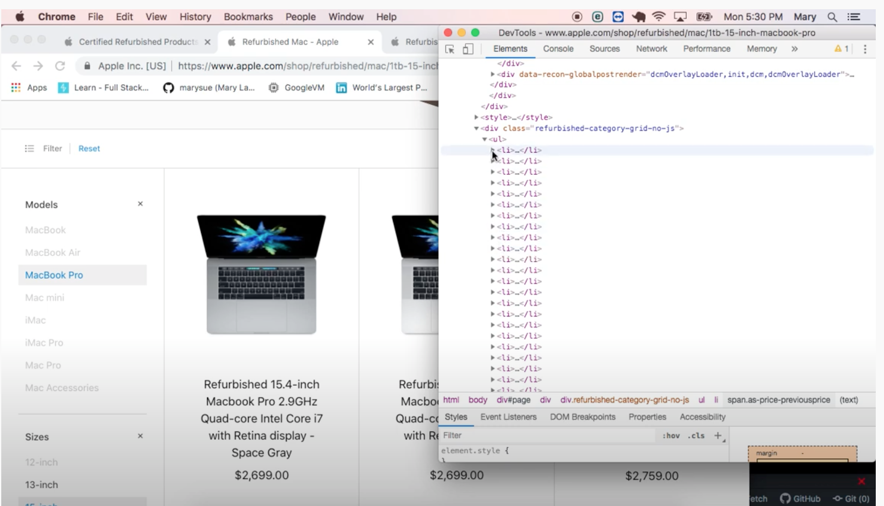Toggle the .cls class editor button

click(x=696, y=436)
